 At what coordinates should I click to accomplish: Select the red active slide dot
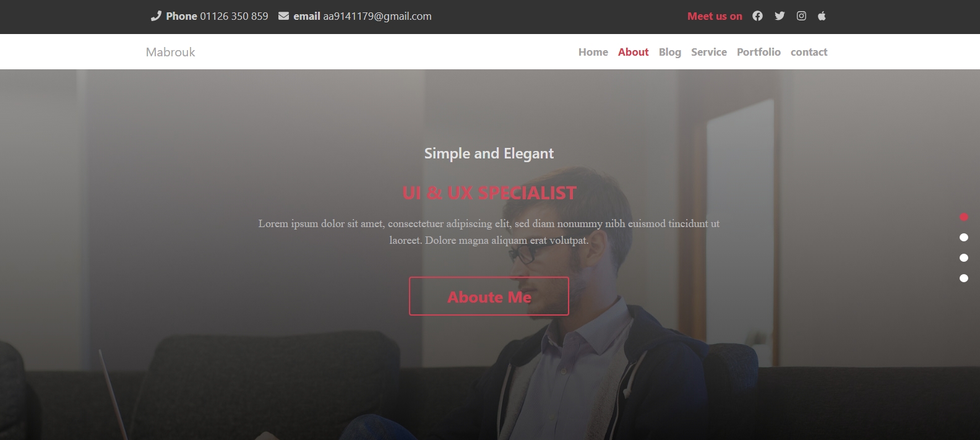[x=964, y=217]
